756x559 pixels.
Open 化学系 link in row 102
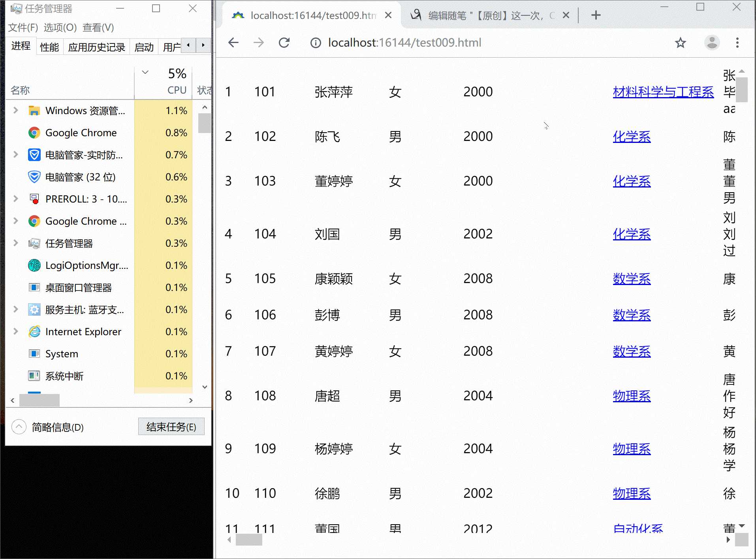pyautogui.click(x=632, y=137)
